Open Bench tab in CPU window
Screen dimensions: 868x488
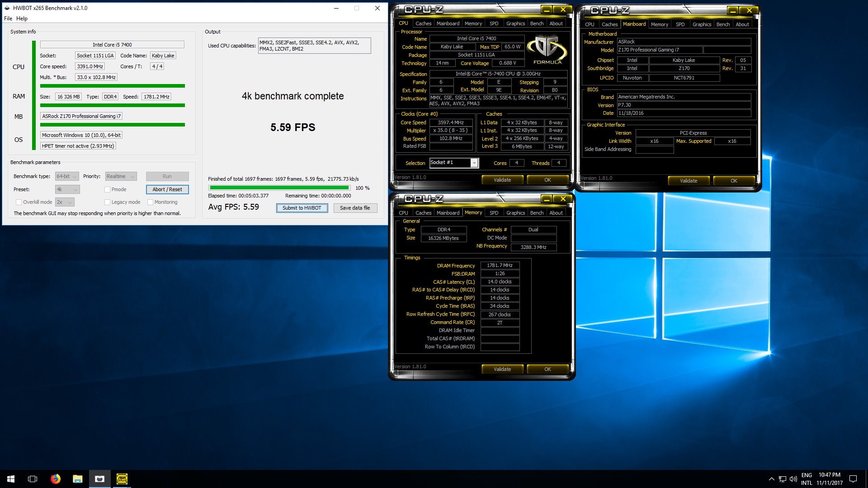[537, 23]
